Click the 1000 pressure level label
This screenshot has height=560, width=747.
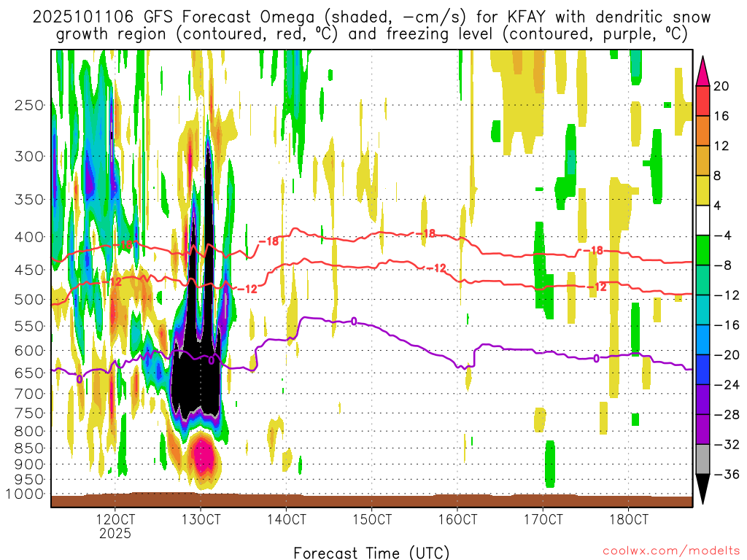[x=25, y=494]
